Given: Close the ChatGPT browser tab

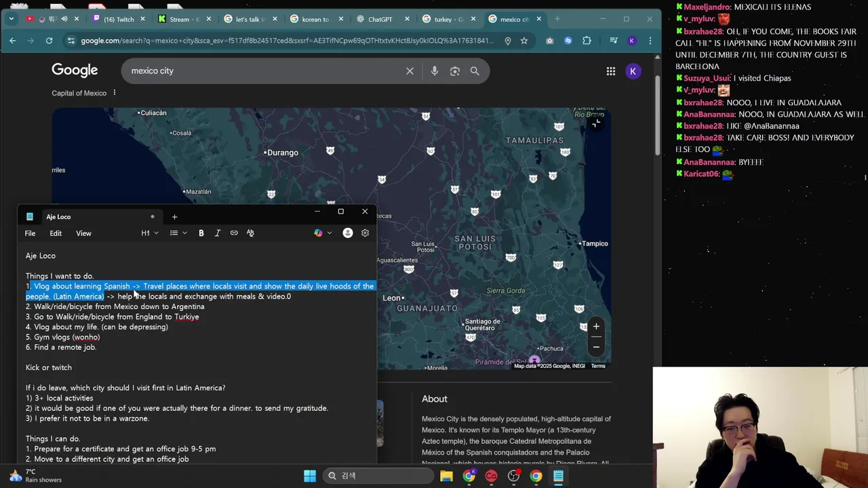Looking at the screenshot, I should pyautogui.click(x=406, y=19).
